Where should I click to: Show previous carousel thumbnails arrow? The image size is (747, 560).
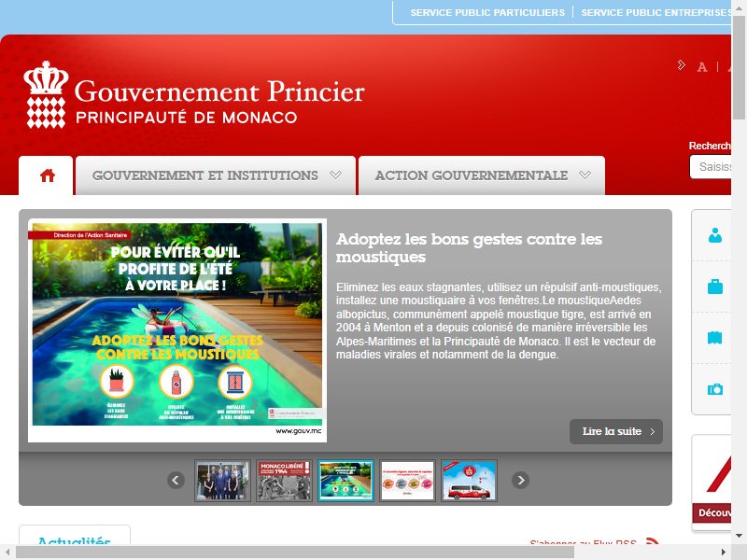176,480
